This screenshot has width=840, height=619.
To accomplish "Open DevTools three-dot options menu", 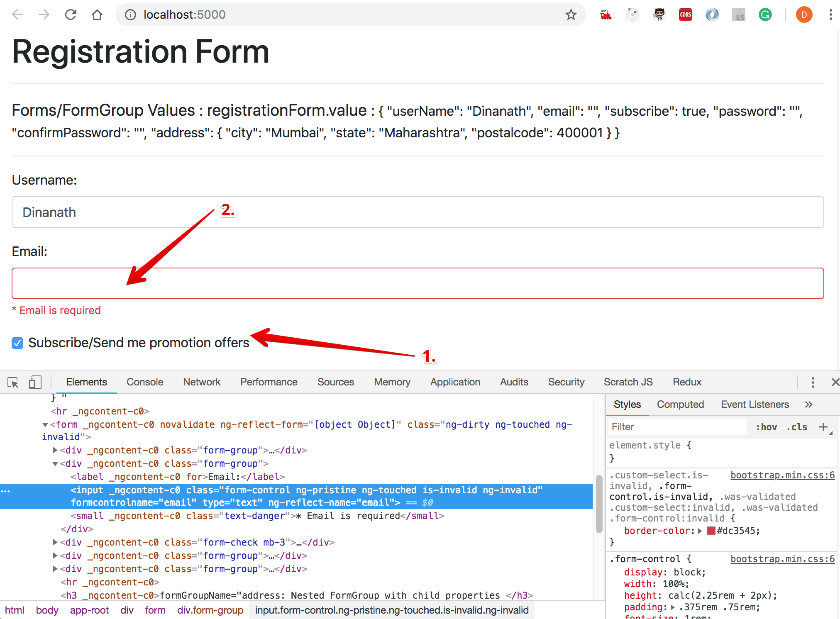I will [x=813, y=382].
